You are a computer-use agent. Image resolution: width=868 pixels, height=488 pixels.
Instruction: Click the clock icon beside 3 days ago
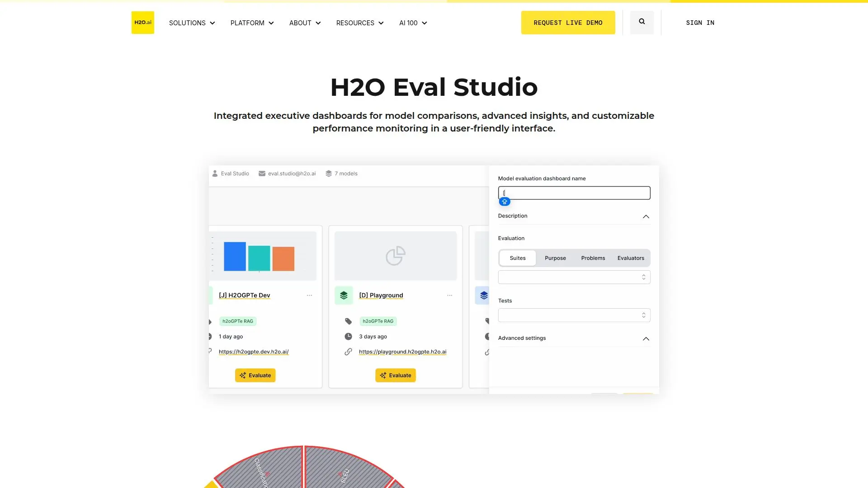(x=348, y=337)
